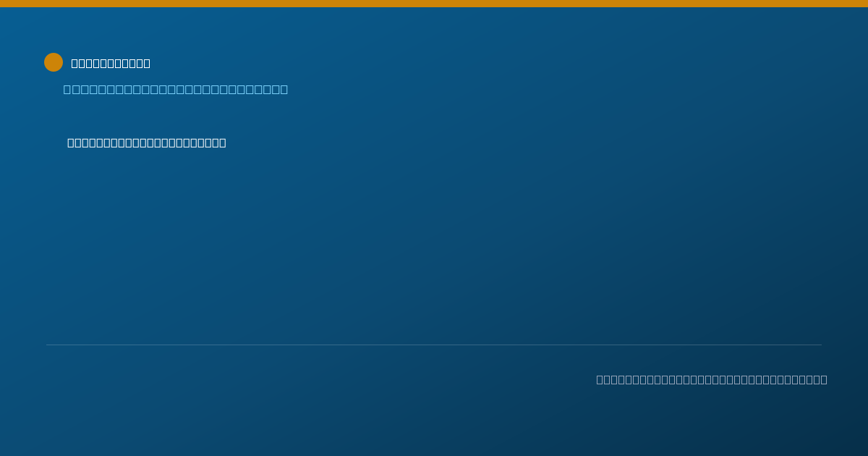Click the white body text line
Screen dimensions: 868x456
click(147, 143)
